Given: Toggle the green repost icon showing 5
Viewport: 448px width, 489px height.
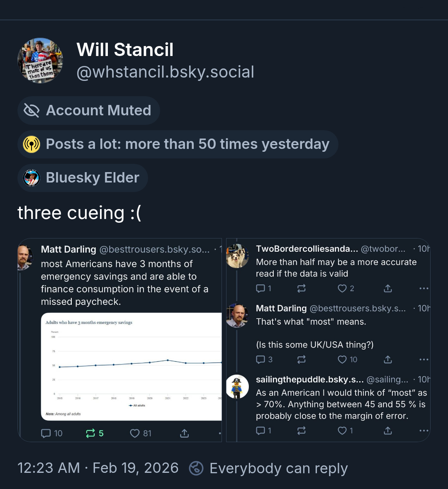Looking at the screenshot, I should pyautogui.click(x=90, y=433).
